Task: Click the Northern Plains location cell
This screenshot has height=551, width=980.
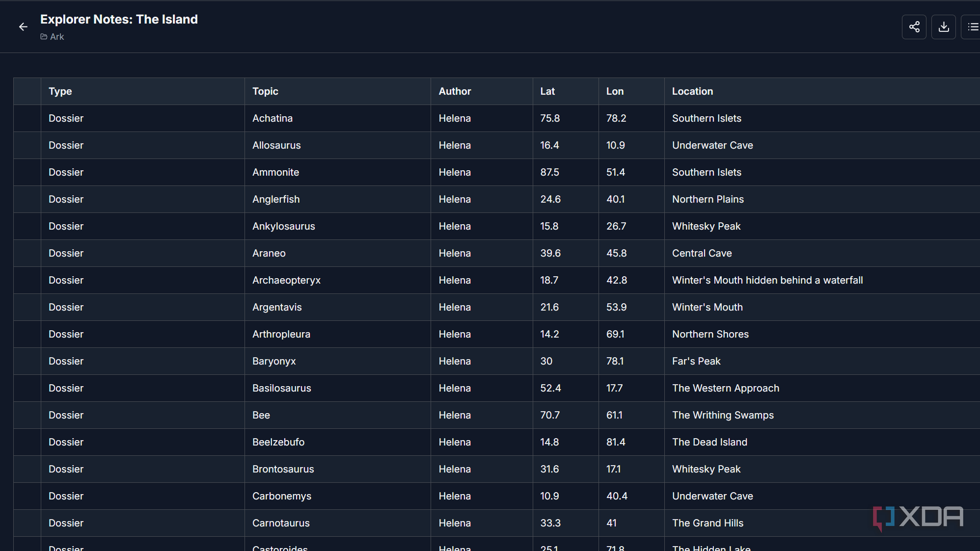Action: point(822,199)
